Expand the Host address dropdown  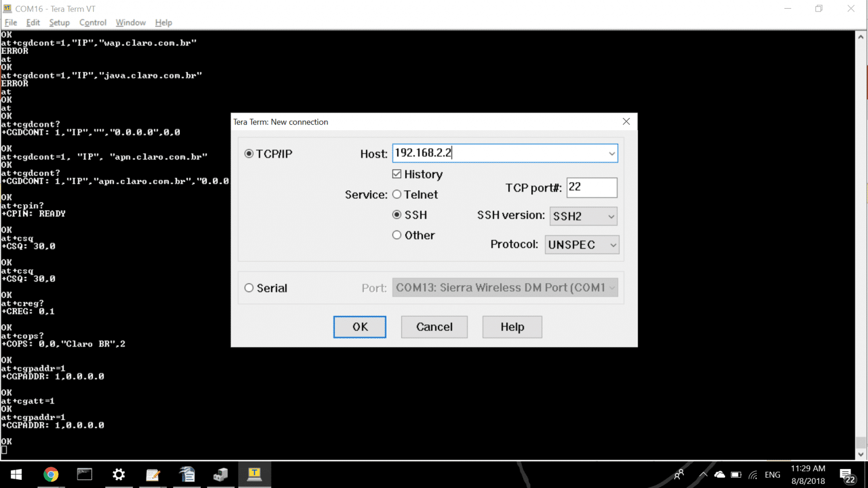(611, 154)
